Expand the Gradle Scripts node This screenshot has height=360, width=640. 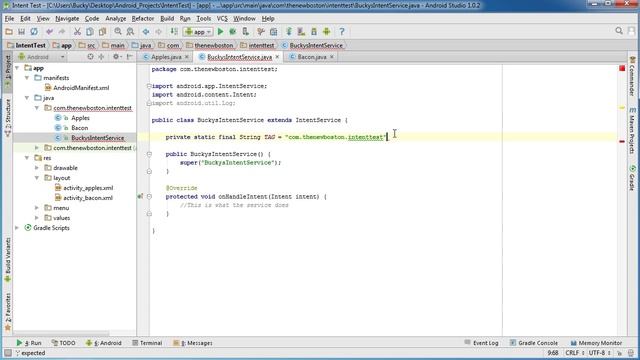click(x=17, y=228)
